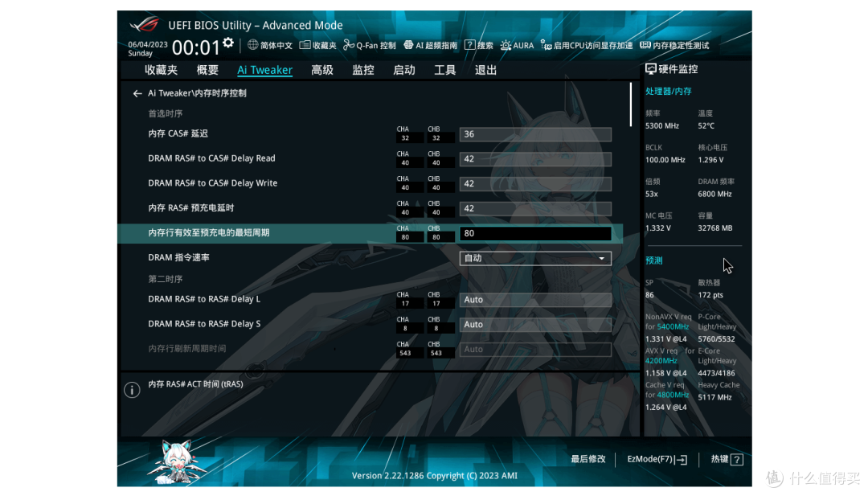This screenshot has height=496, width=868.
Task: Select the DRAM RAS# to RAS# Delay L field
Action: click(535, 300)
